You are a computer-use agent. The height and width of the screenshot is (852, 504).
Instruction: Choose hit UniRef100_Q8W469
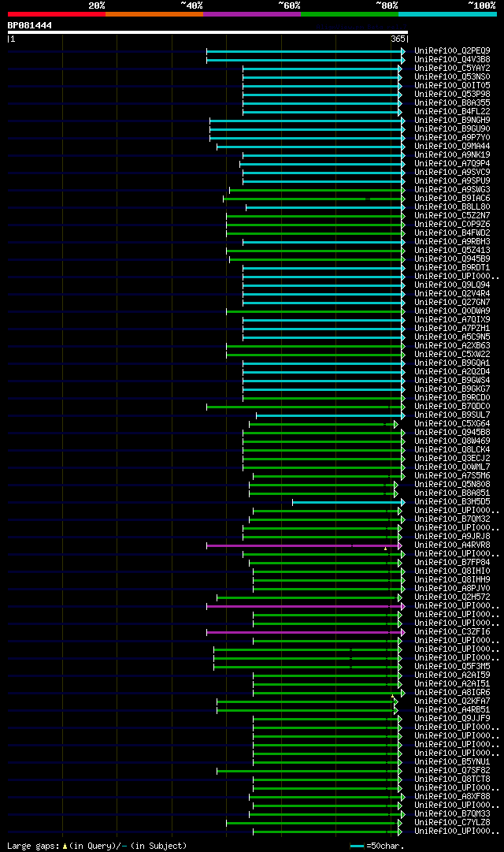(452, 441)
